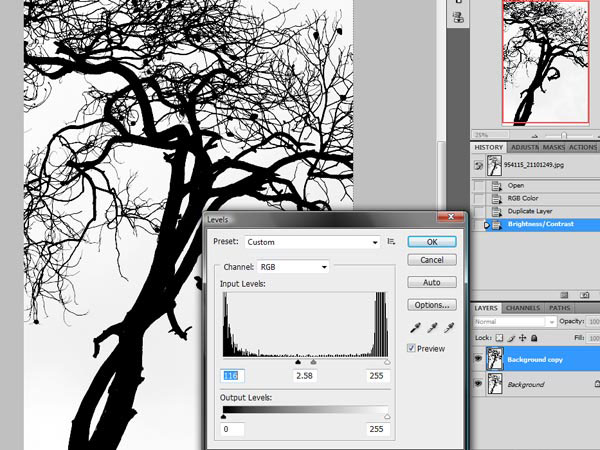The image size is (600, 450).
Task: Select the black point eyedropper
Action: pyautogui.click(x=415, y=328)
